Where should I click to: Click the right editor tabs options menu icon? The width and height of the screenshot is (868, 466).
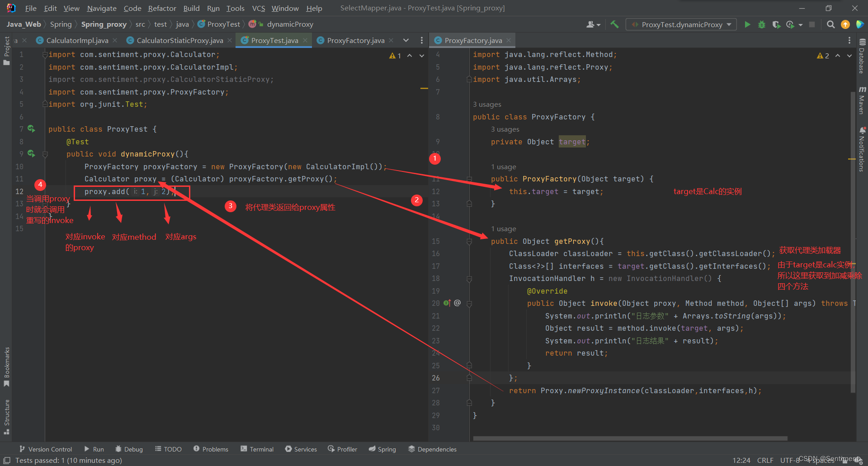pos(849,40)
